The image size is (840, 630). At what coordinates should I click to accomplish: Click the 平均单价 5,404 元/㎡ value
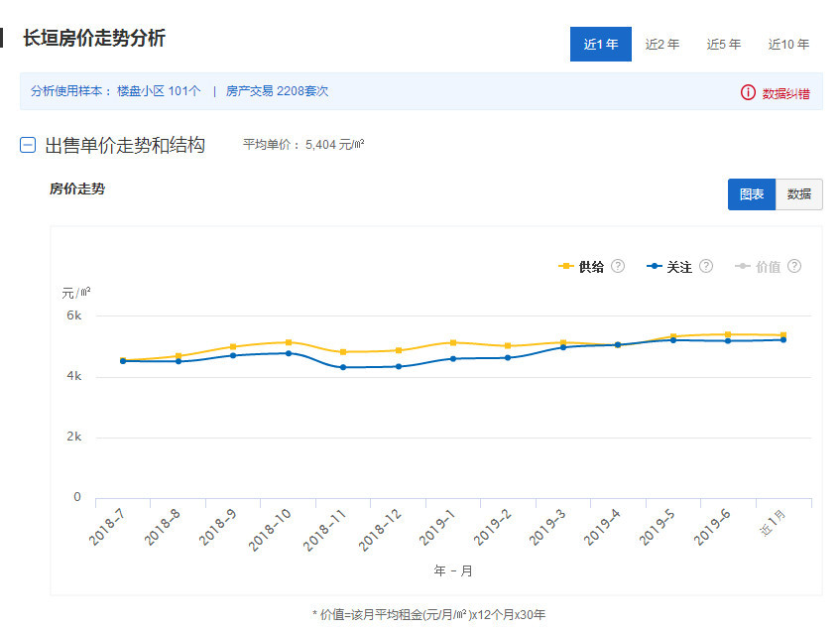click(x=303, y=145)
